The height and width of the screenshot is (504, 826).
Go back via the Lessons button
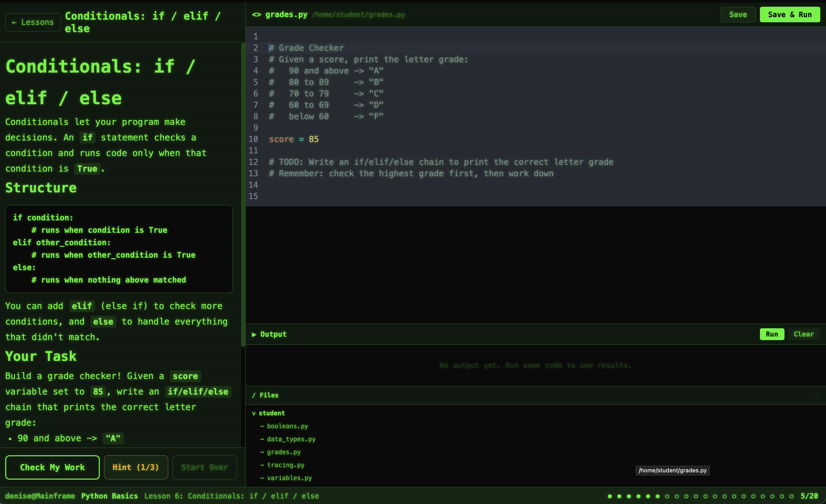pyautogui.click(x=33, y=22)
